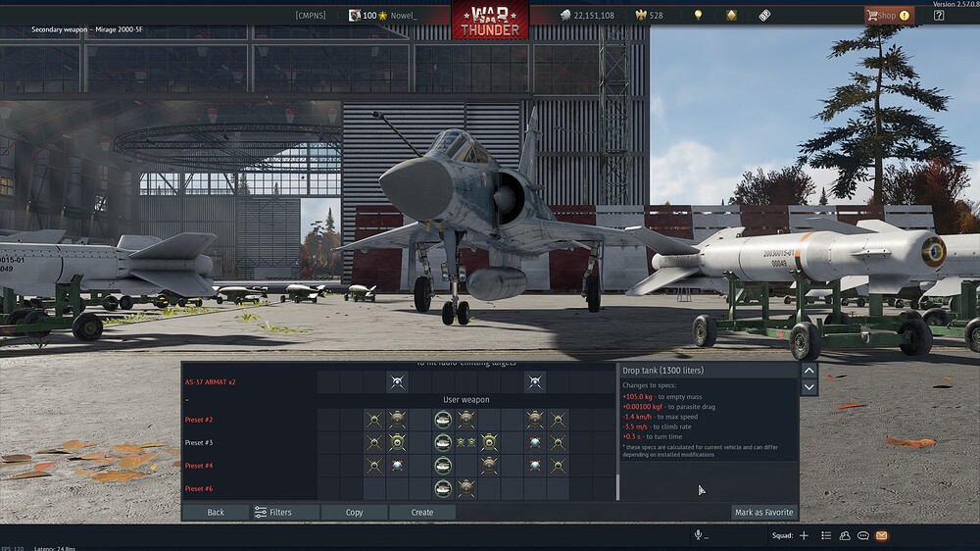Click the -3.5 m/s climb rate line
The height and width of the screenshot is (551, 980).
point(657,426)
